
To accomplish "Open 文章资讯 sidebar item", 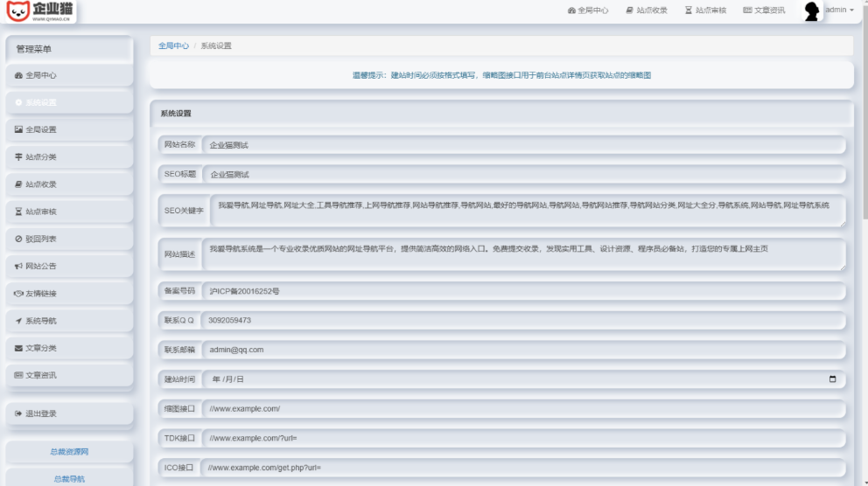I will (70, 375).
